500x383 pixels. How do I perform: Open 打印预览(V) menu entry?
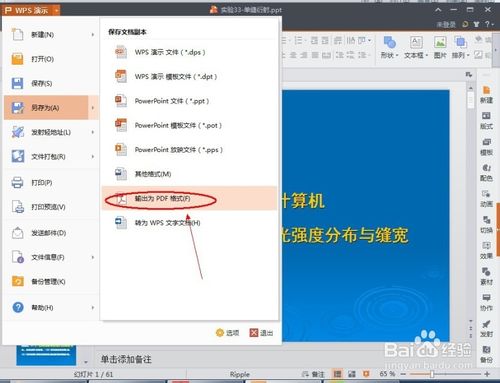(x=50, y=207)
